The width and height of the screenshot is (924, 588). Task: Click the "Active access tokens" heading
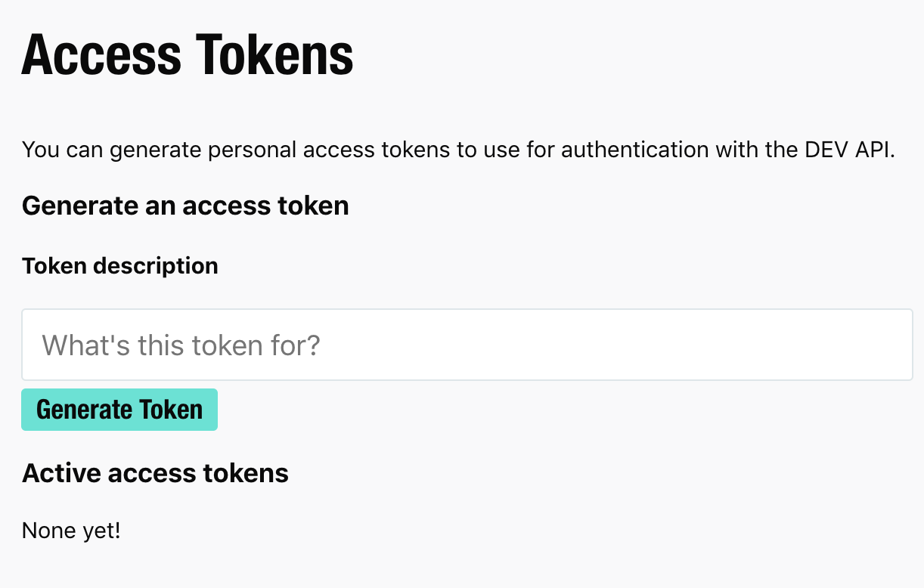[155, 473]
